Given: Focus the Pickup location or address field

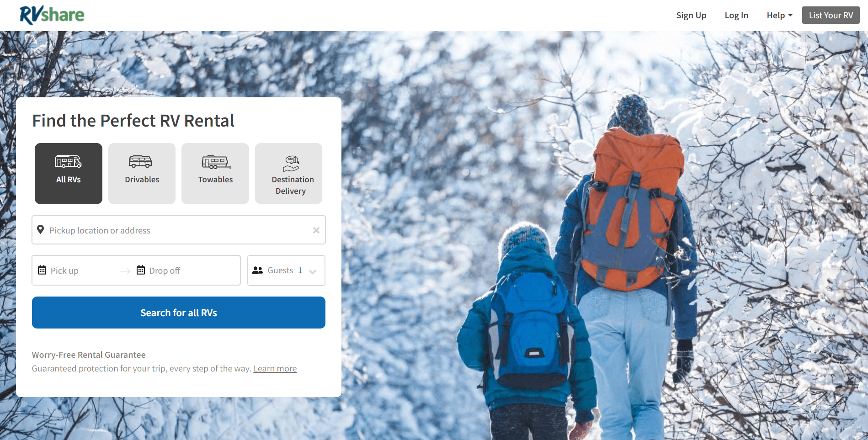Looking at the screenshot, I should (x=179, y=230).
